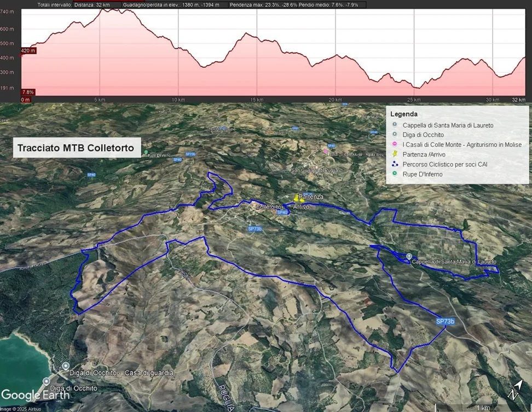This screenshot has width=532, height=412.
Task: Click the 420 m elevation marker on profile
Action: (x=28, y=51)
